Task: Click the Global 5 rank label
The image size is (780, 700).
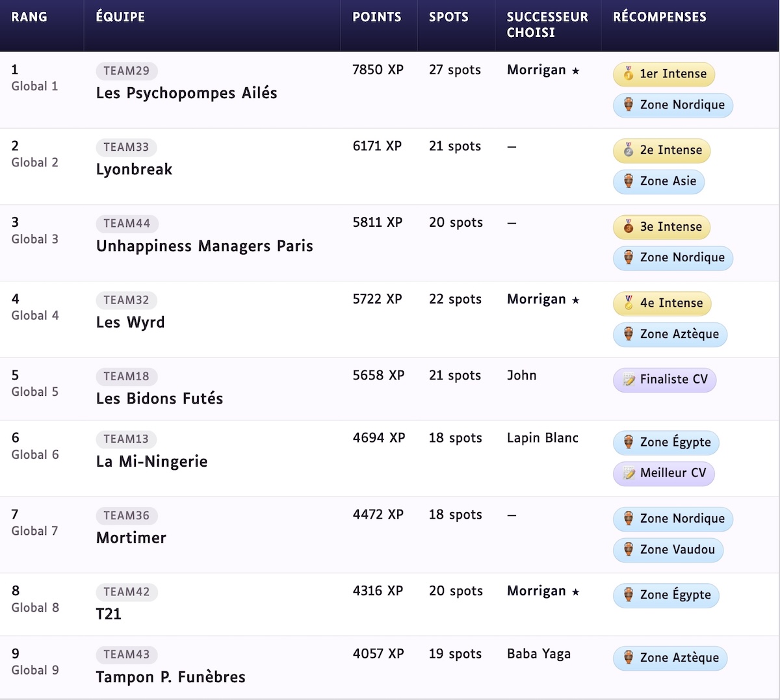Action: [x=35, y=392]
